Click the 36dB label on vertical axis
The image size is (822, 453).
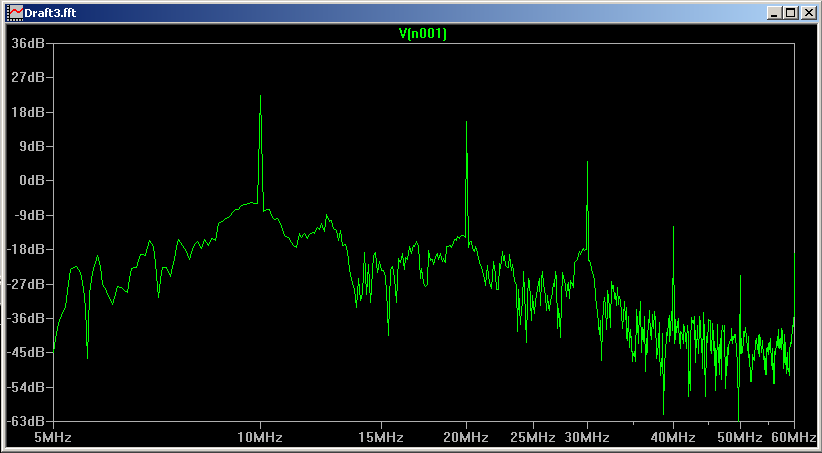coord(27,43)
